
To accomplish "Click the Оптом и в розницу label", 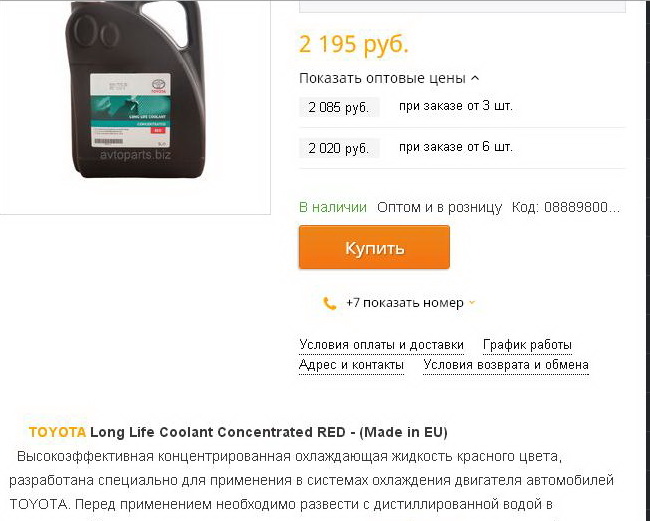I will click(x=439, y=207).
